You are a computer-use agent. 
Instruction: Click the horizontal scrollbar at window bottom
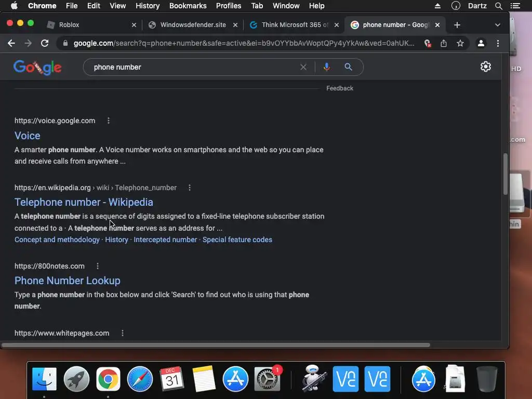tap(216, 345)
